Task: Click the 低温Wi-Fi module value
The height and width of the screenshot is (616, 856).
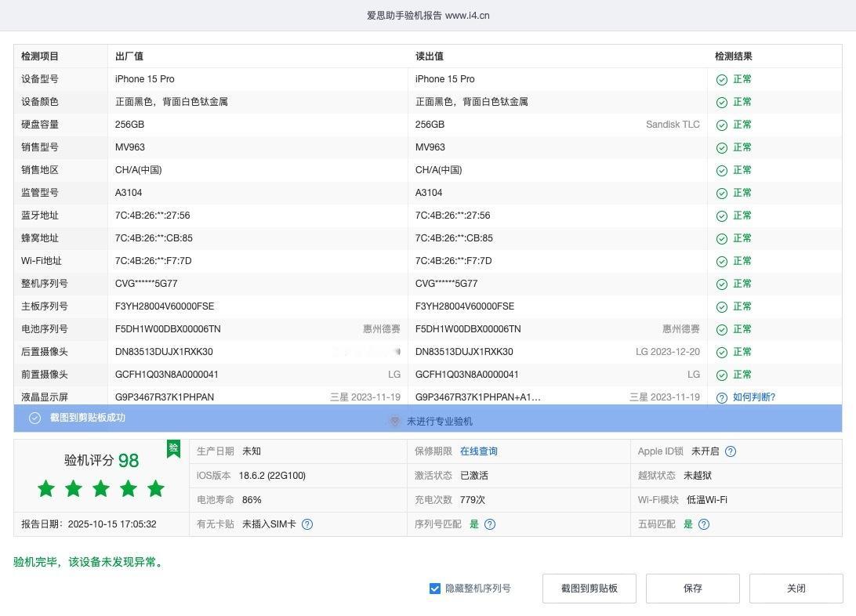Action: (706, 500)
